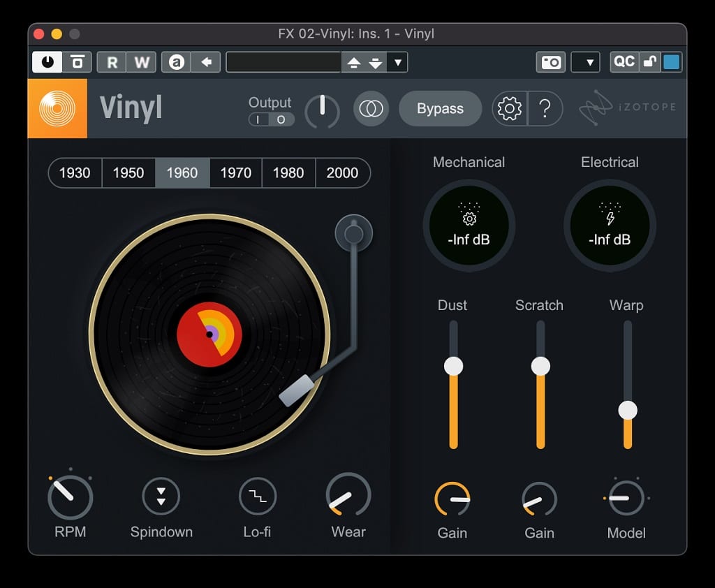715x588 pixels.
Task: Click the bypass effect icon beside power
Action: coord(77,61)
